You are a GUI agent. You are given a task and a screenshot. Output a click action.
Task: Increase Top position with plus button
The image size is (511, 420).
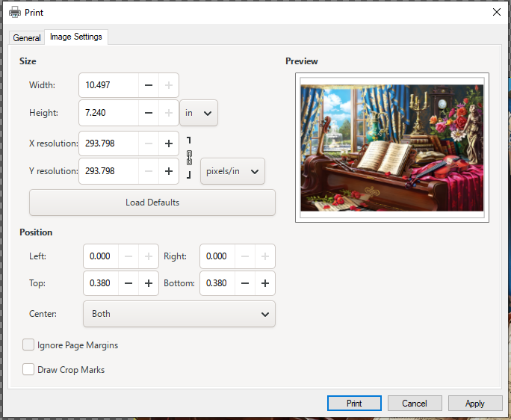(x=149, y=283)
